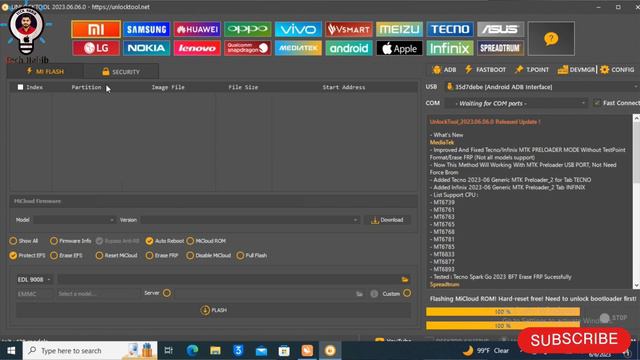The image size is (640, 360).
Task: Choose the Android logo button
Action: click(349, 48)
